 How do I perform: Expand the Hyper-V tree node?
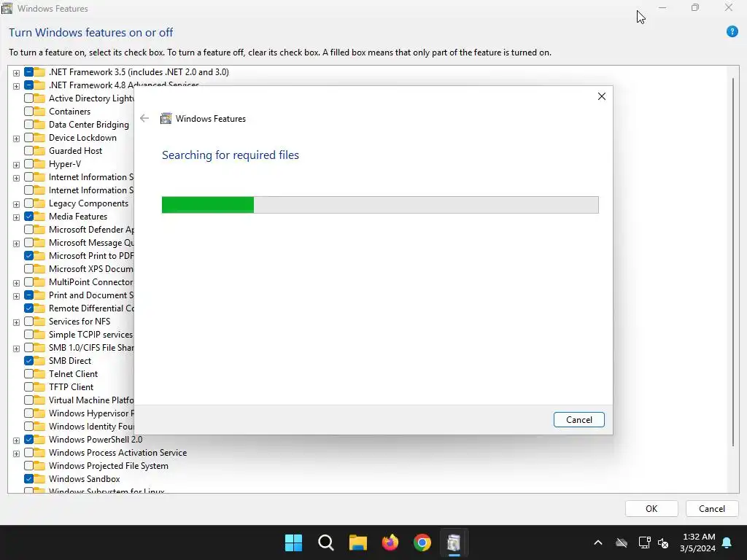click(x=16, y=165)
